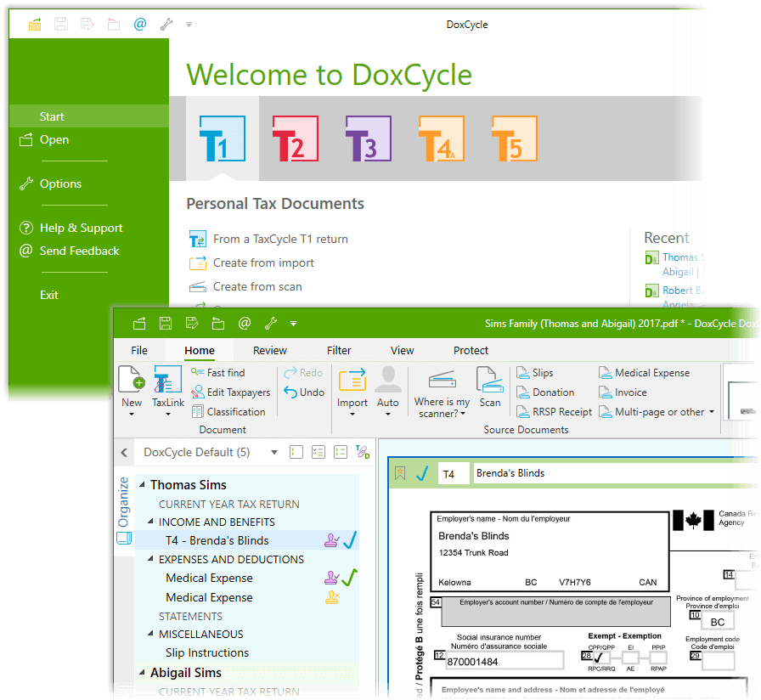The height and width of the screenshot is (700, 761).
Task: Select T4 - Brenda's Blinds in the tree
Action: tap(247, 540)
